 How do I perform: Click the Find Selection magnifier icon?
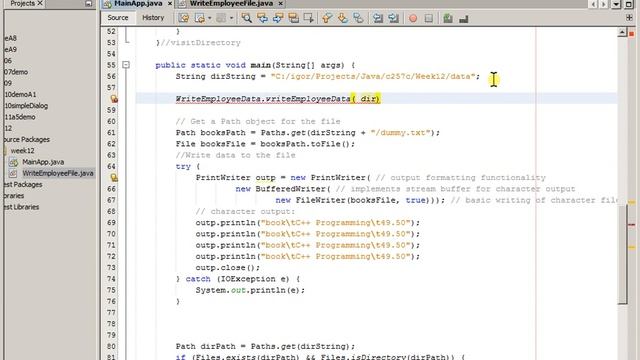pos(247,18)
